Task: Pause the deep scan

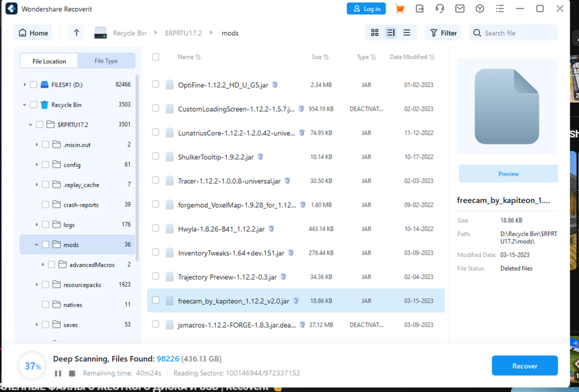Action: [x=58, y=373]
